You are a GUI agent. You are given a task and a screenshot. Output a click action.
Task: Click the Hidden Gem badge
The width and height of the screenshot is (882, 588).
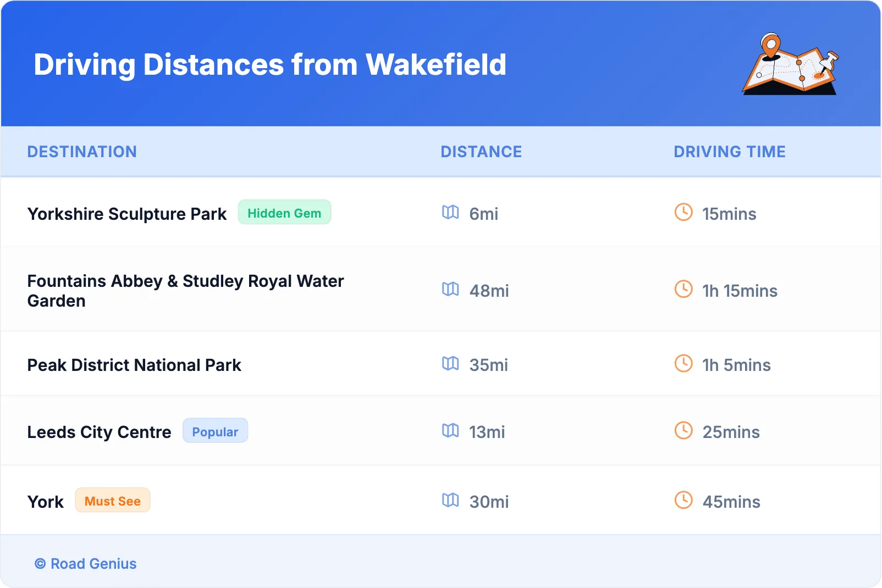(284, 213)
